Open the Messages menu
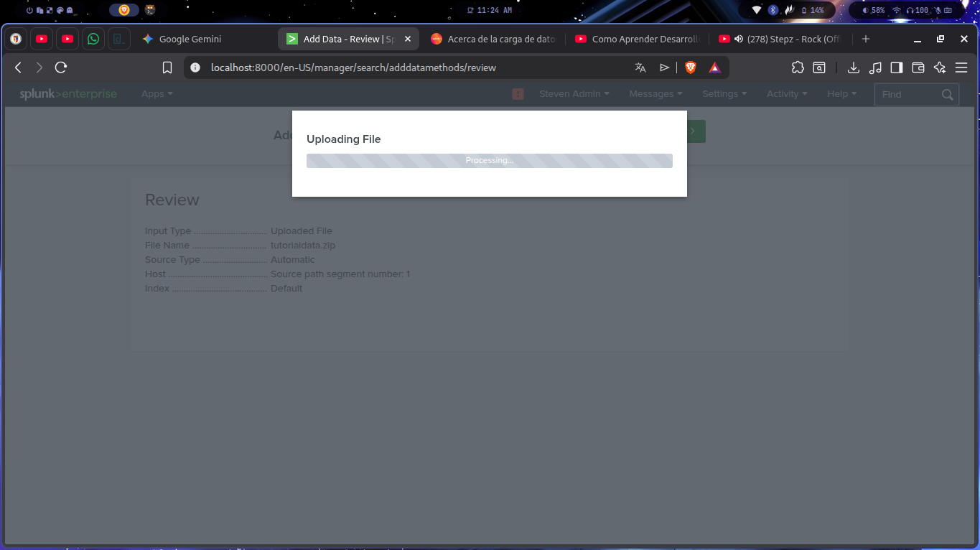Image resolution: width=980 pixels, height=550 pixels. (656, 94)
